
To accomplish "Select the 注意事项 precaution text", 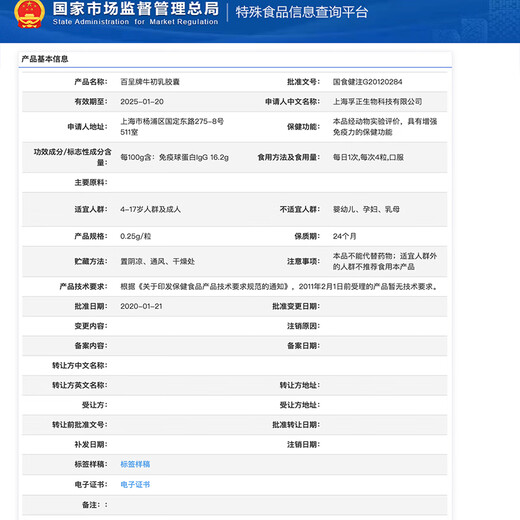I will tap(385, 261).
